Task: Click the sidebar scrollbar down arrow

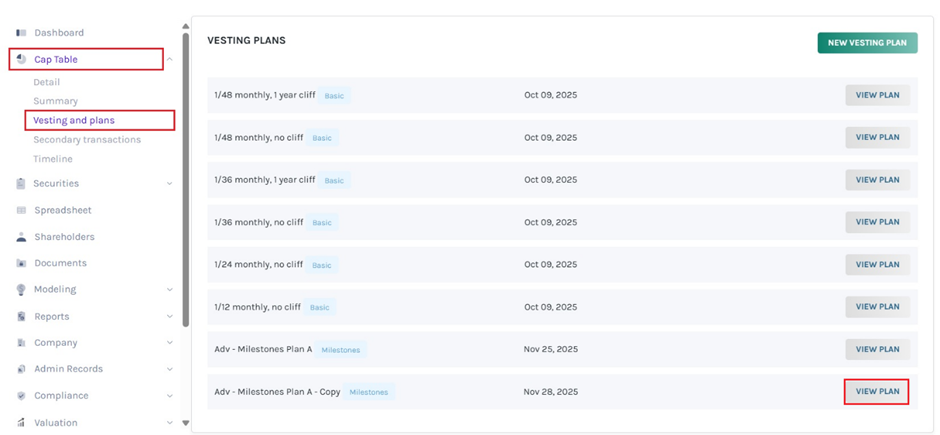Action: [186, 423]
